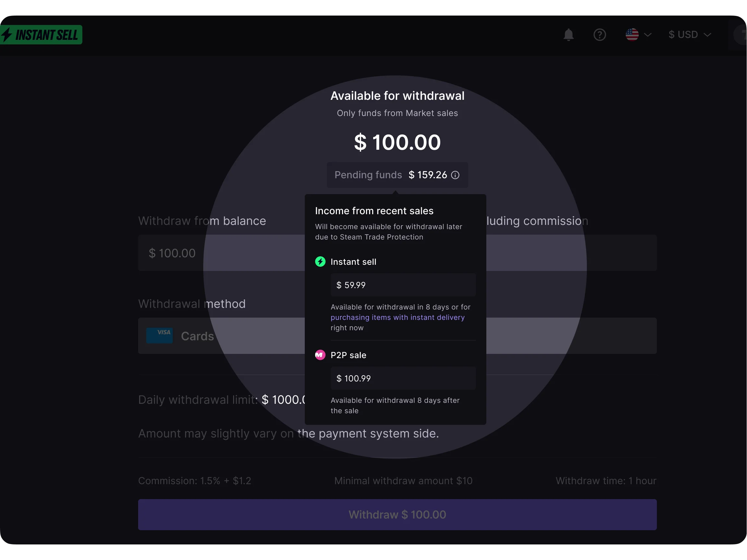Open the Pending funds $159.26 panel
This screenshot has width=747, height=560.
pos(397,175)
